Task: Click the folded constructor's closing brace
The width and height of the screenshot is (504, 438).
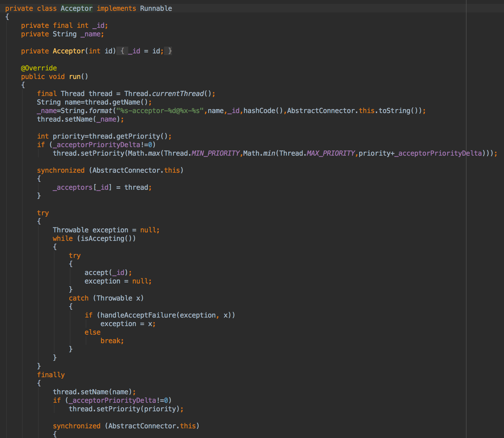Action: [x=170, y=51]
